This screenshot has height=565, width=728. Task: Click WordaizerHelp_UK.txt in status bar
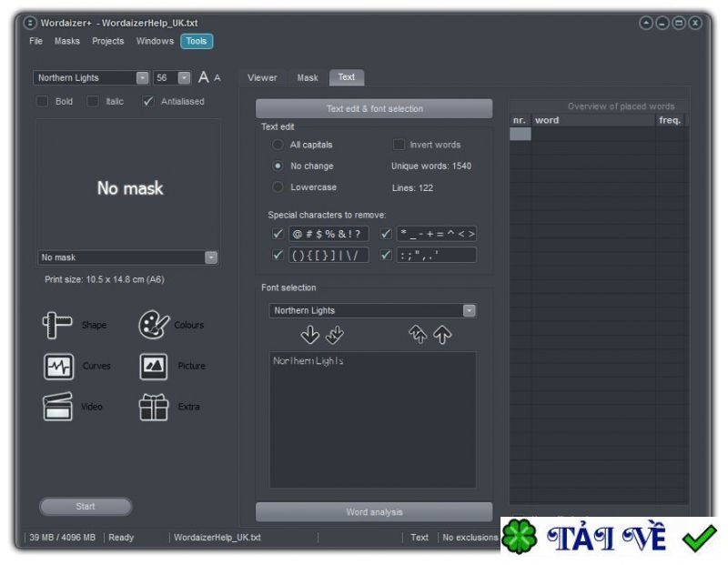pos(217,537)
